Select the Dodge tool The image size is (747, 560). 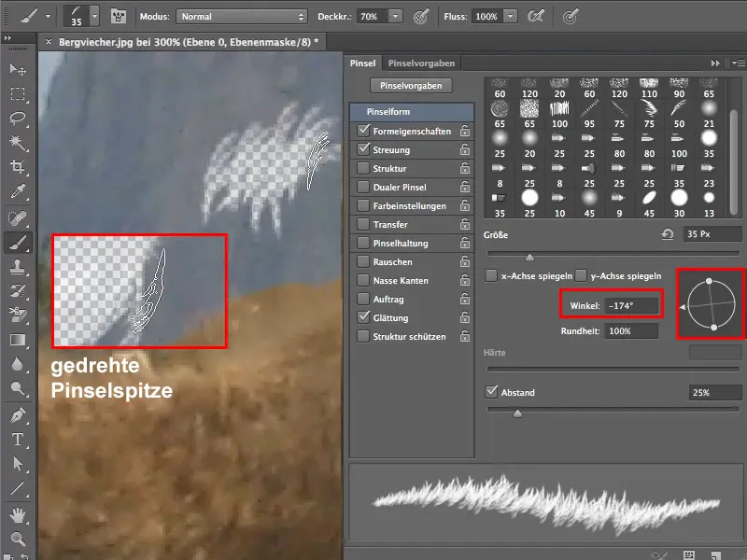pos(18,388)
